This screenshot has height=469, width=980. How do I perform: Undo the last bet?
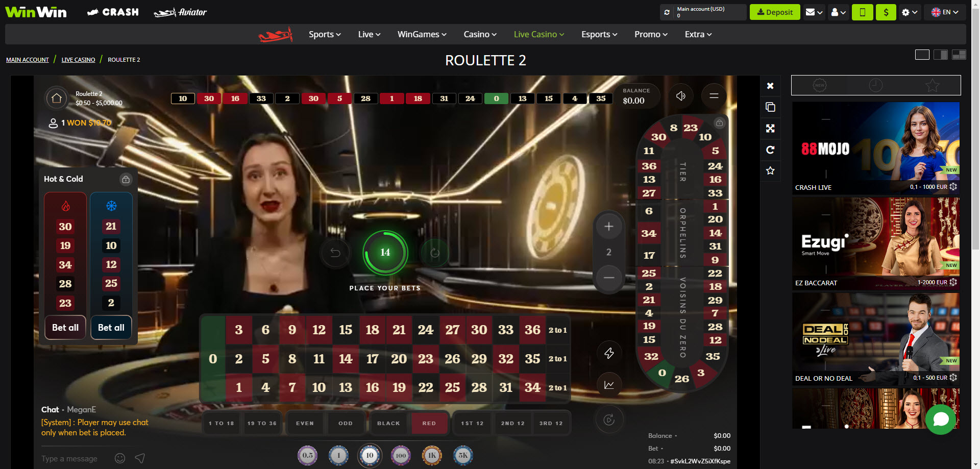[335, 253]
